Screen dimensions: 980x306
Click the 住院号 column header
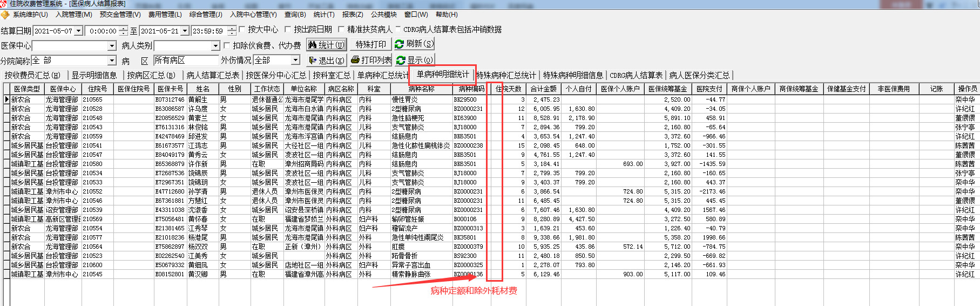tap(98, 89)
